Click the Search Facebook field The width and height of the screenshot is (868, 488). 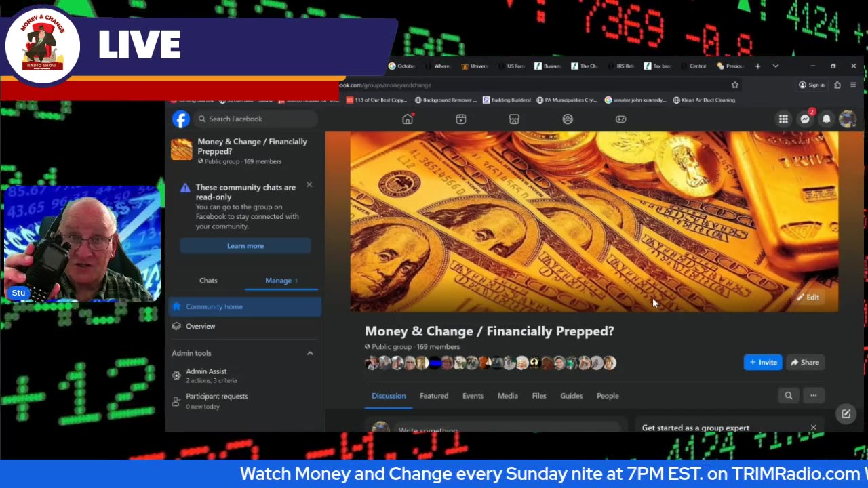[x=255, y=119]
